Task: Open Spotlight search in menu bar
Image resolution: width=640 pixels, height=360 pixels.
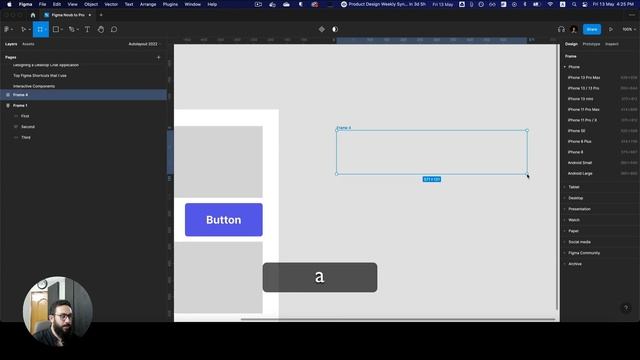Action: (x=574, y=4)
